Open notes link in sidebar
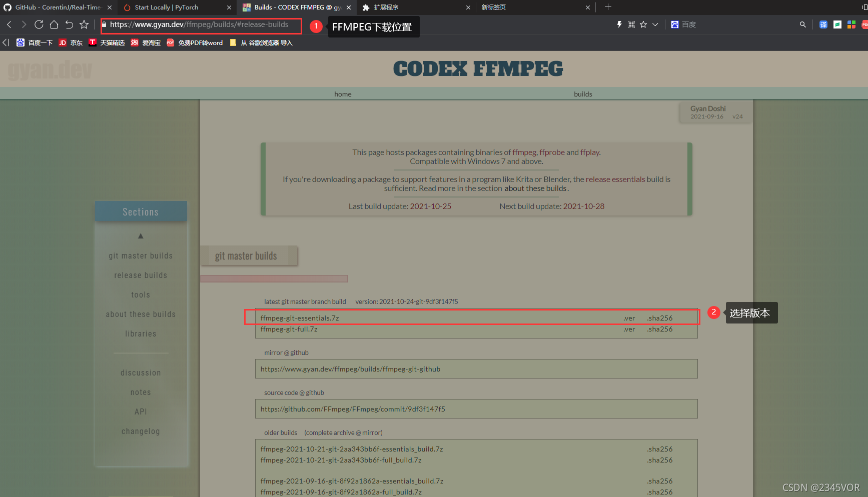The height and width of the screenshot is (497, 868). (x=141, y=392)
